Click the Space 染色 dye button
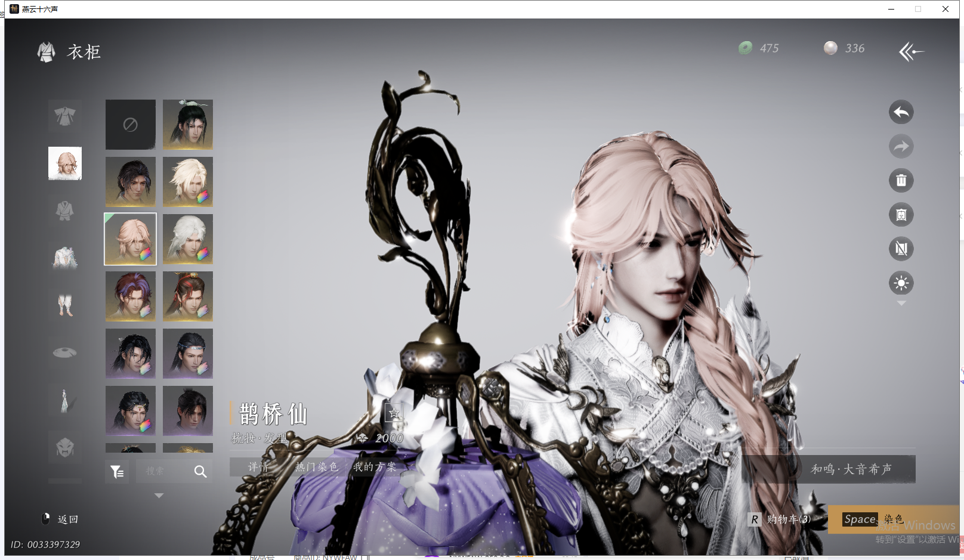 pyautogui.click(x=873, y=519)
